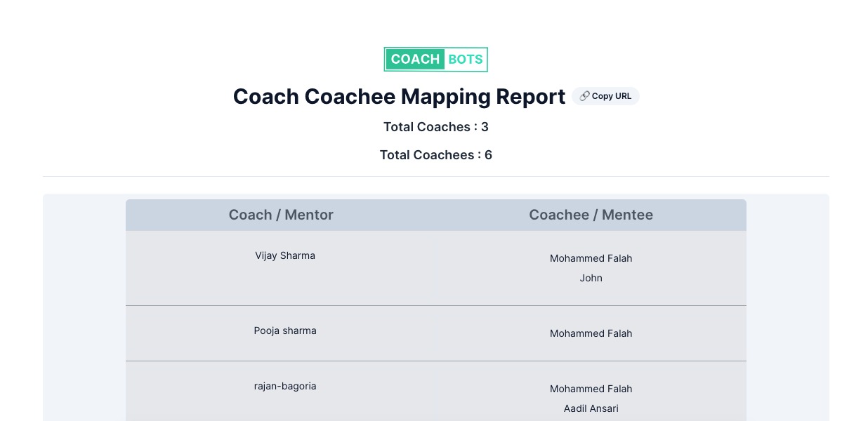Click the Coach / Mentor column header
The height and width of the screenshot is (421, 868).
[281, 215]
